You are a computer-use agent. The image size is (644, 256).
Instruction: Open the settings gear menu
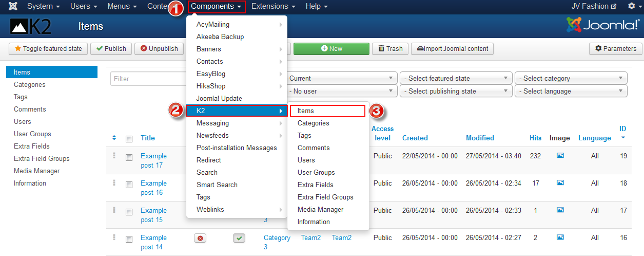click(x=634, y=6)
